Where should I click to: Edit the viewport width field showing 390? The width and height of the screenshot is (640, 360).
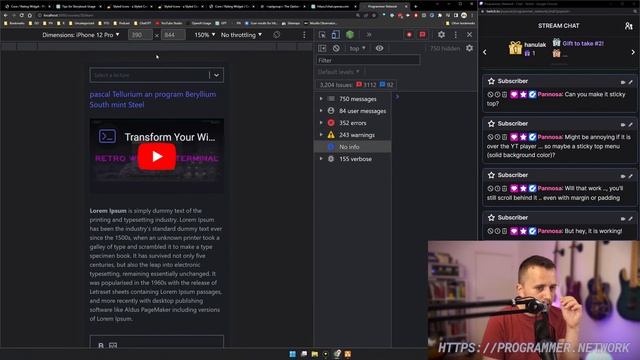tap(140, 35)
